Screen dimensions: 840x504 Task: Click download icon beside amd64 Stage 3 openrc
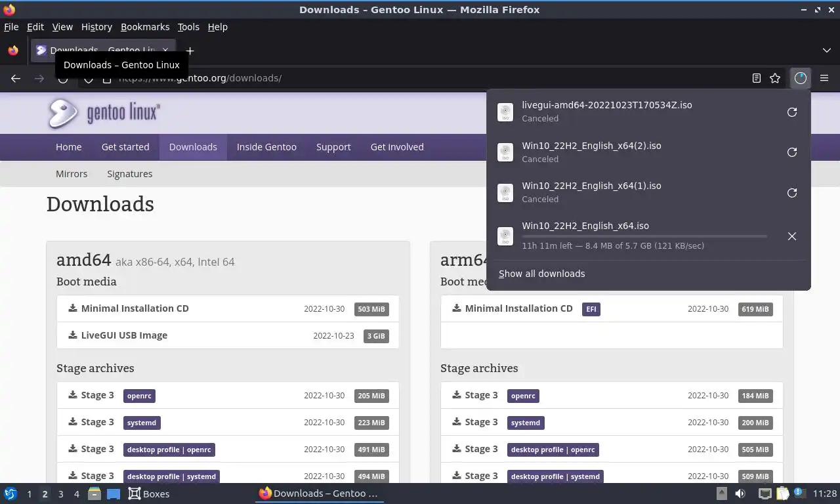[x=73, y=395]
